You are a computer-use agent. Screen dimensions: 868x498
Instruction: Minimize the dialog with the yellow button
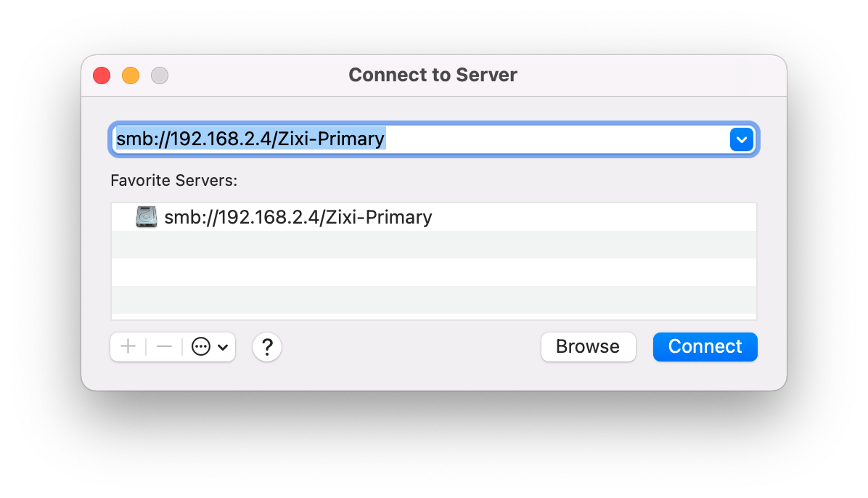point(131,75)
